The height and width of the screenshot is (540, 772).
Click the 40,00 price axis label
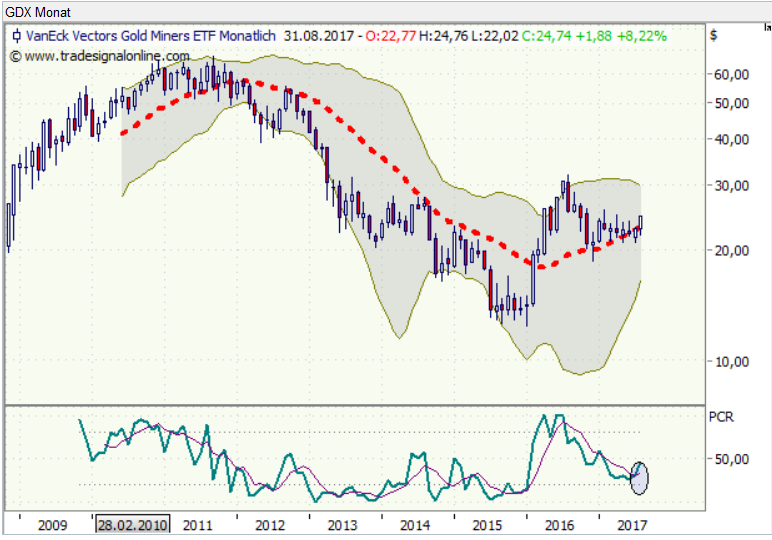(732, 139)
